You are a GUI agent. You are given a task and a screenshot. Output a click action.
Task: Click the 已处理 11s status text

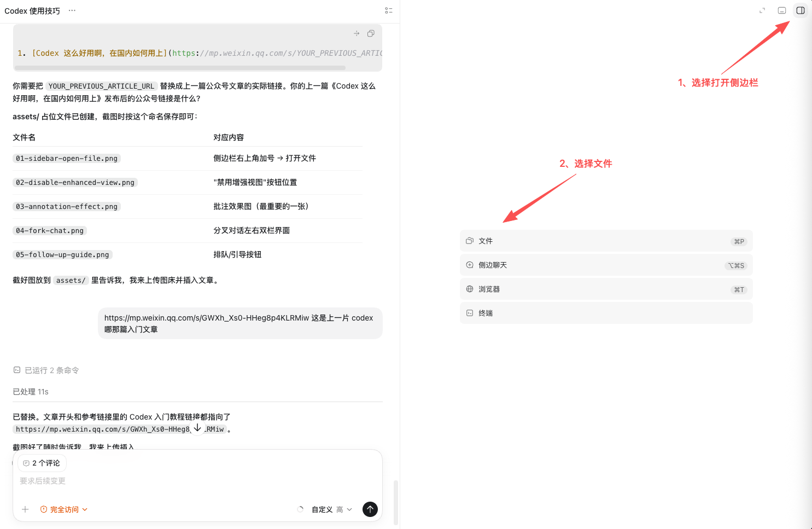coord(31,392)
